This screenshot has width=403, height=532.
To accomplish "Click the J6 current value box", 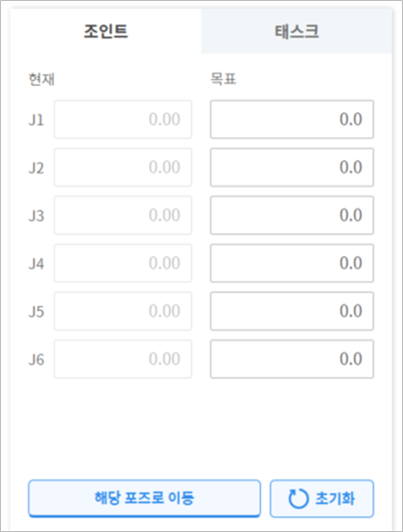I will 123,359.
